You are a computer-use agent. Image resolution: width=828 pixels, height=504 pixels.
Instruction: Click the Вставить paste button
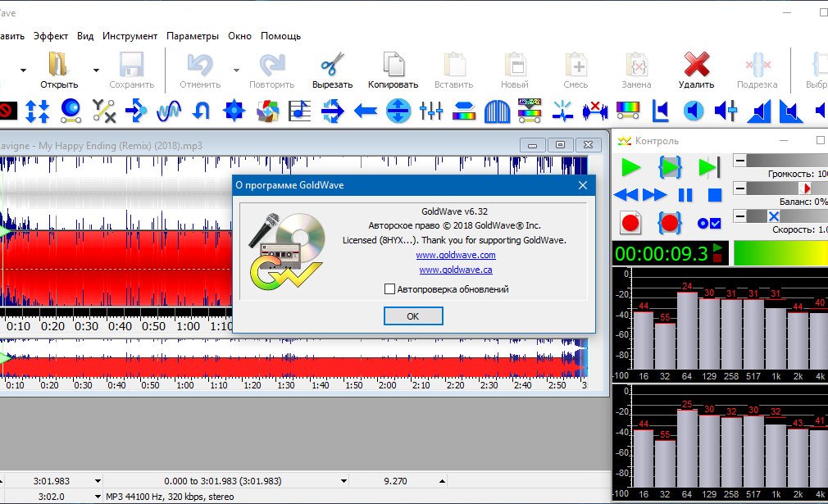click(x=453, y=70)
